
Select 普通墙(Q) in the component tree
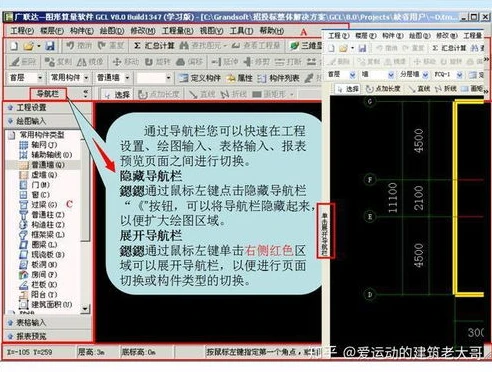click(42, 165)
